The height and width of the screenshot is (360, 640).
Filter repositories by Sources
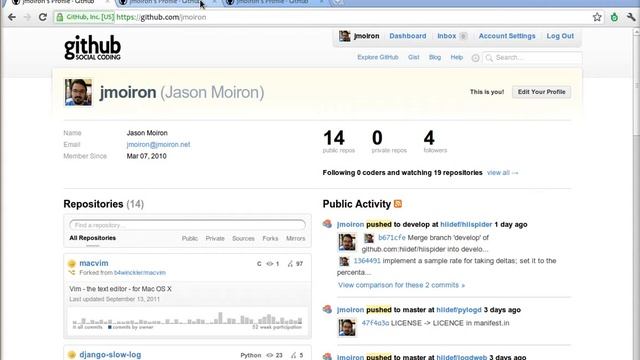(x=243, y=238)
